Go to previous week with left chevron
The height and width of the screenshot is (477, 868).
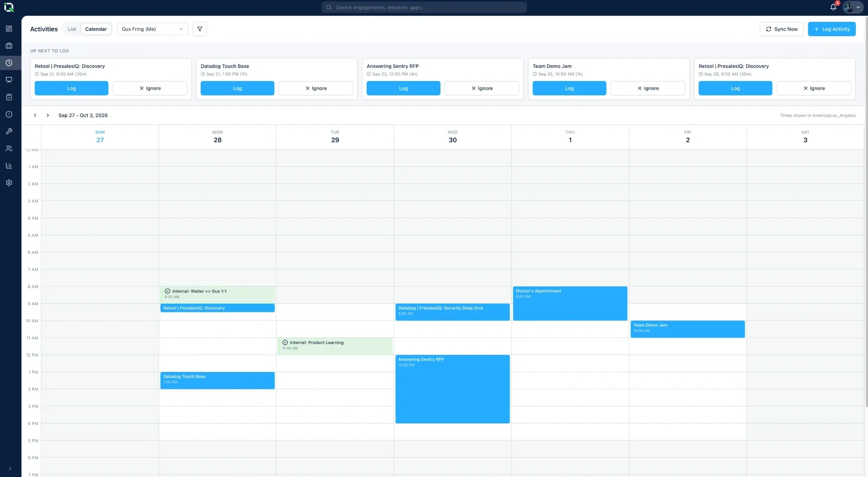tap(35, 115)
